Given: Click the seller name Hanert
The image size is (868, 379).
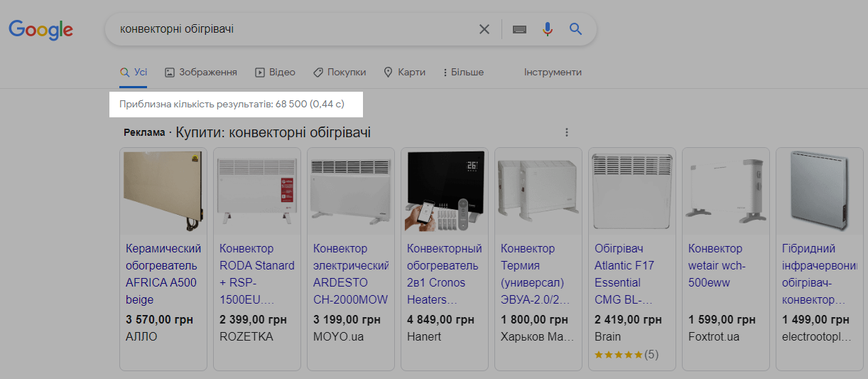Looking at the screenshot, I should tap(423, 336).
